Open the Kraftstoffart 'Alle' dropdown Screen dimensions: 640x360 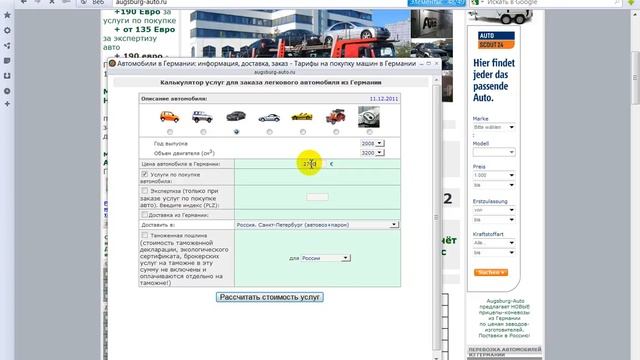493,243
